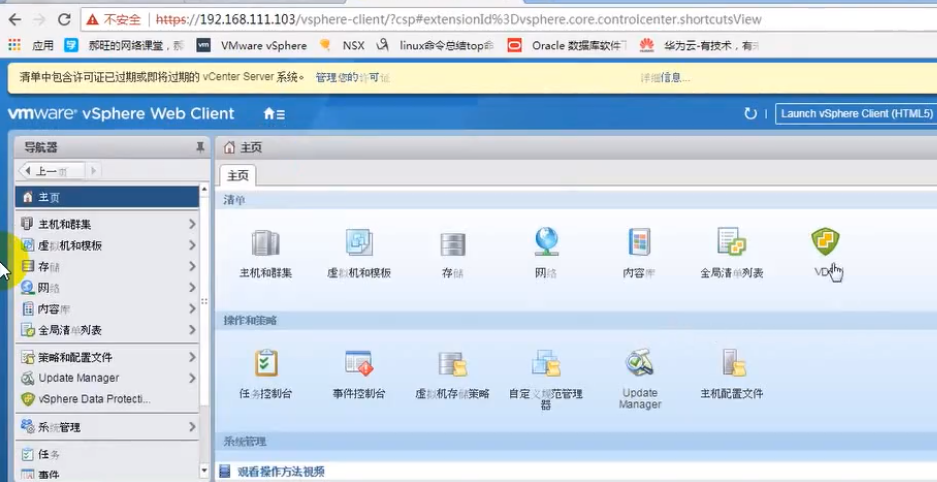Select 主机和群集 in the navigator
The height and width of the screenshot is (482, 937).
click(x=107, y=224)
